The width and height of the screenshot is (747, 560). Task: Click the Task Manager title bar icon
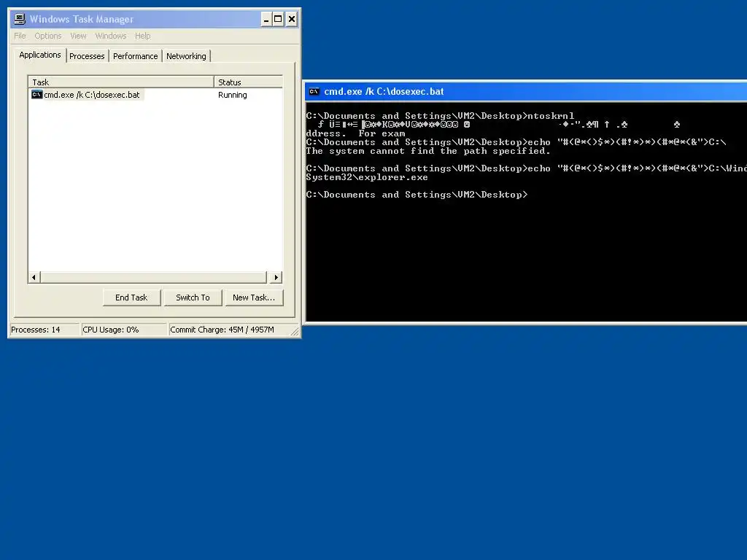(x=20, y=19)
